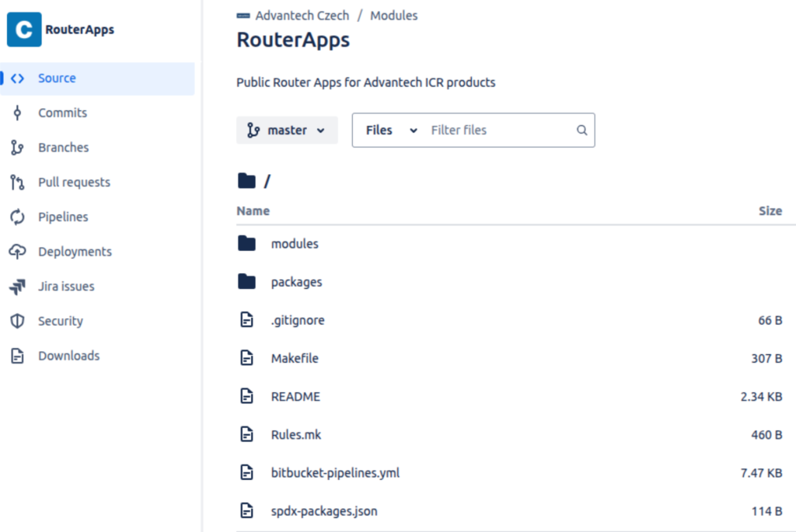
Task: Click the search magnifier in Filter files
Action: coord(581,130)
